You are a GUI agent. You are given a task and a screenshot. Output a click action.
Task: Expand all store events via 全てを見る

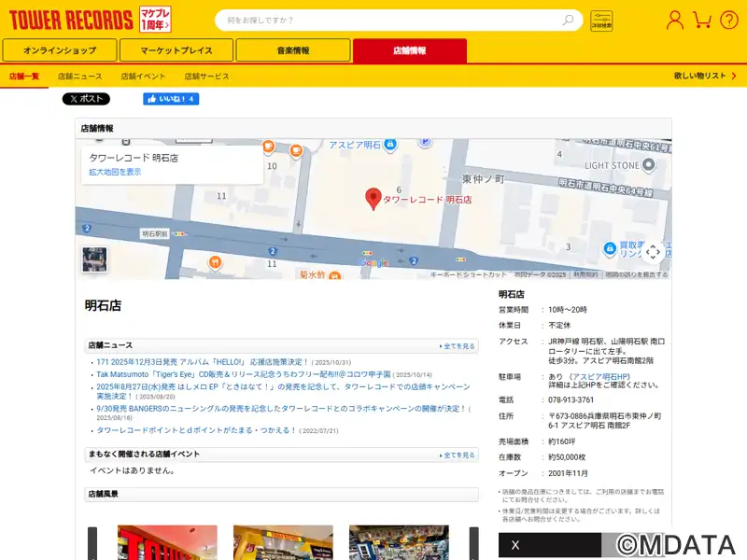458,455
